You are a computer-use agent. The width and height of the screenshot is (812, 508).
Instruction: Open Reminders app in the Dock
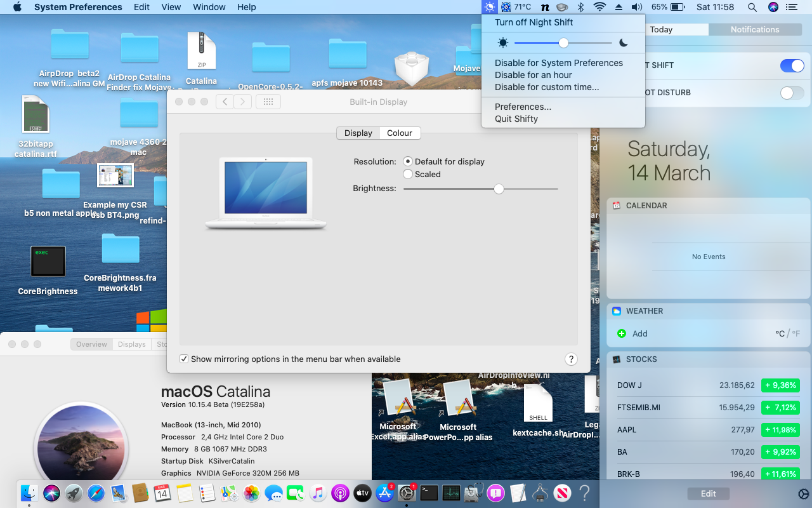(207, 493)
